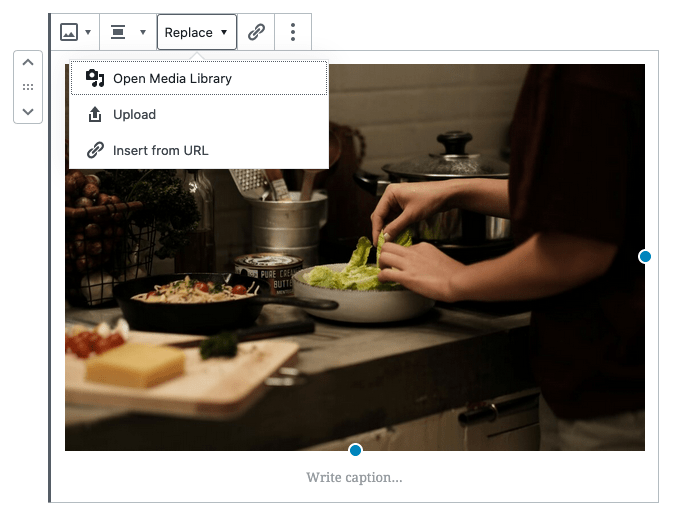Click the media library icon in the menu
This screenshot has width=693, height=532.
click(x=95, y=78)
